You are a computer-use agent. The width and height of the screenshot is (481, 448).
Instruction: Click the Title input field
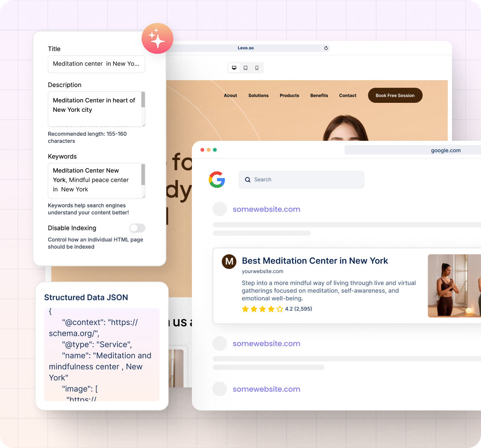(96, 64)
